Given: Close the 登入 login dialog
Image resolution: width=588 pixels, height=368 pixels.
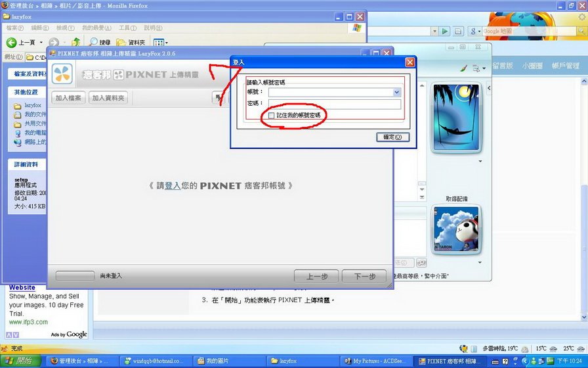Looking at the screenshot, I should [410, 62].
